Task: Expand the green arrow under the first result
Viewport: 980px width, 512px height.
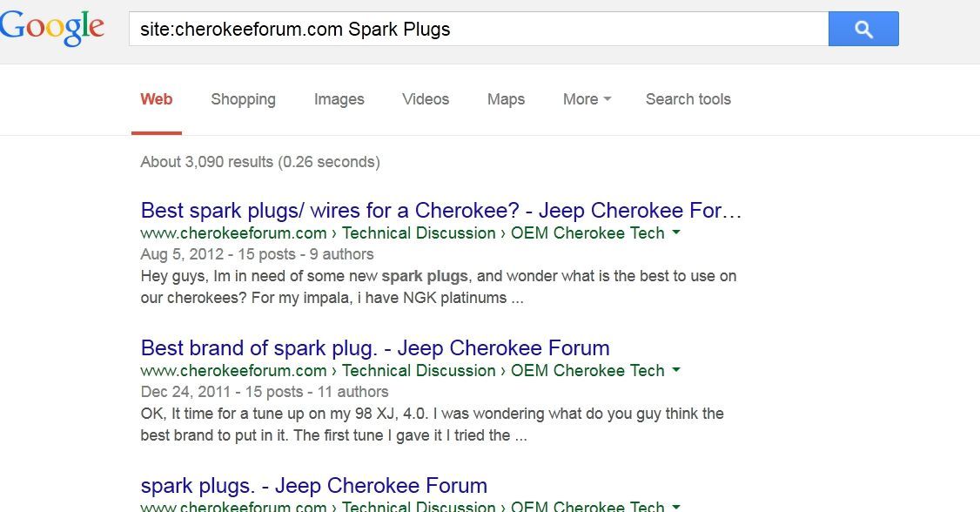Action: 676,233
